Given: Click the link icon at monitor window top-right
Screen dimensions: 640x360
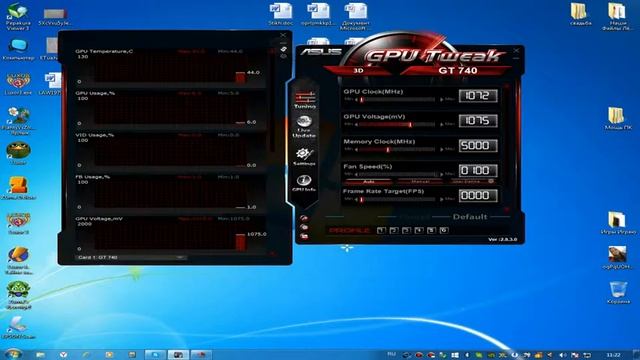Looking at the screenshot, I should 283,49.
